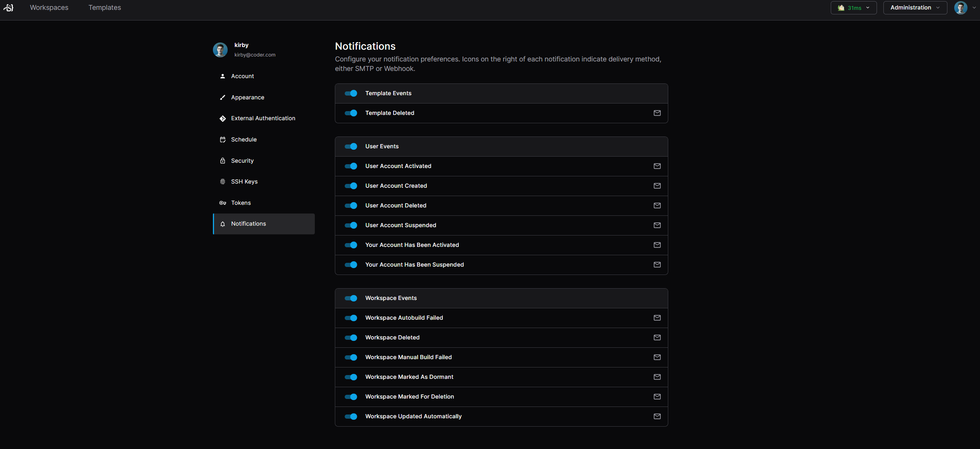
Task: Toggle the User Events group switch
Action: click(x=351, y=147)
